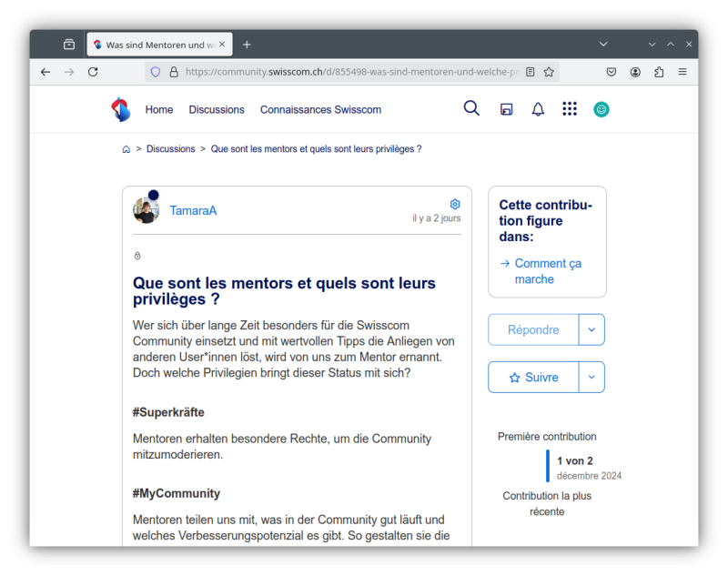Open the Comment ça marche link
The height and width of the screenshot is (576, 728).
547,271
